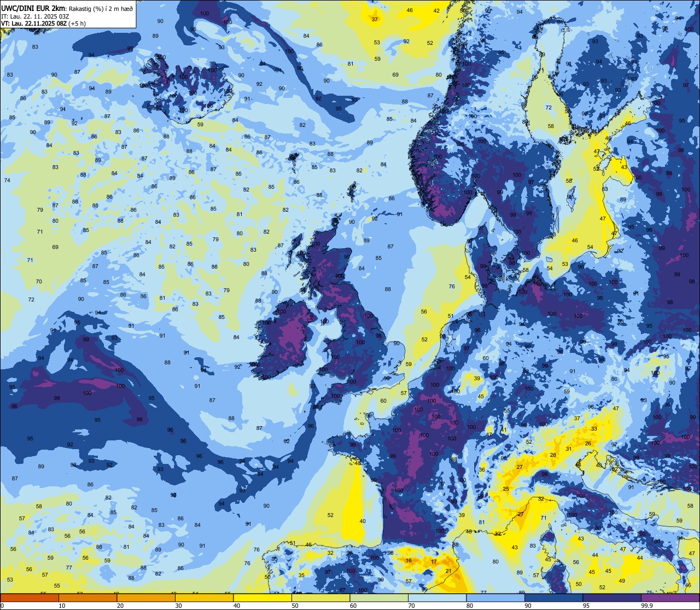This screenshot has width=700, height=610.
Task: Click the humidity value '28' on the map
Action: pos(553,455)
